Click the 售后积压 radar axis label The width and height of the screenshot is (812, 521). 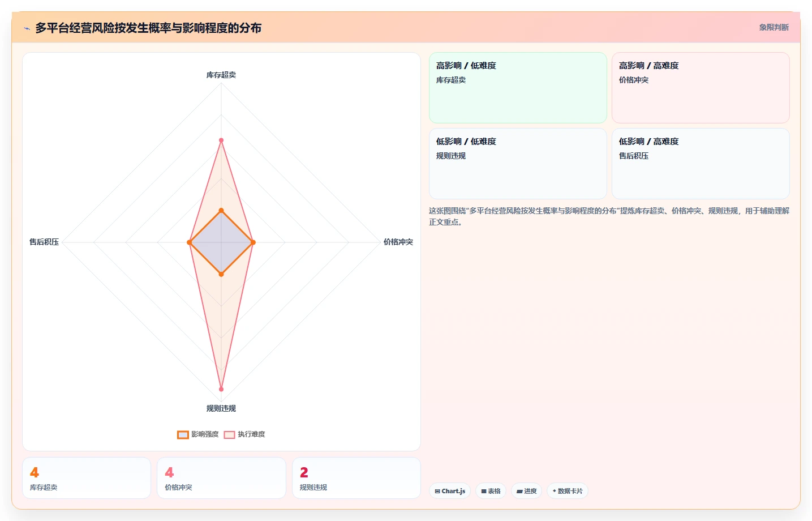pos(44,242)
